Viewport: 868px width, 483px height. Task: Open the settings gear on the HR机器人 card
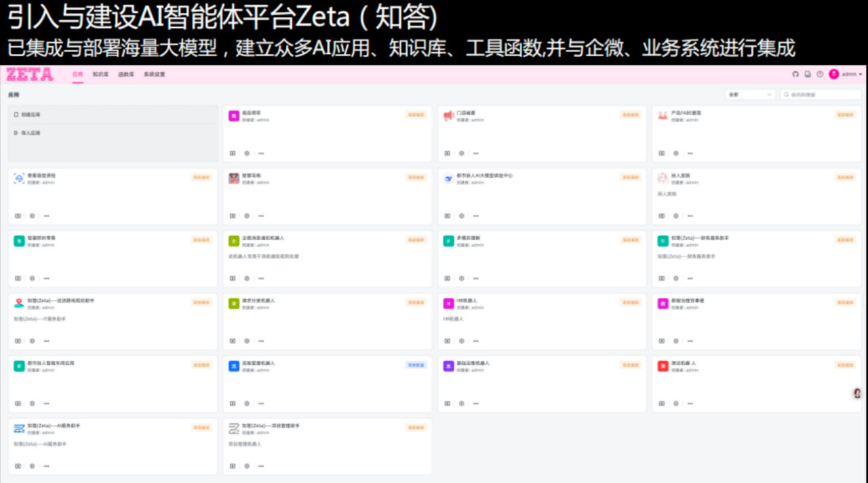pos(461,341)
